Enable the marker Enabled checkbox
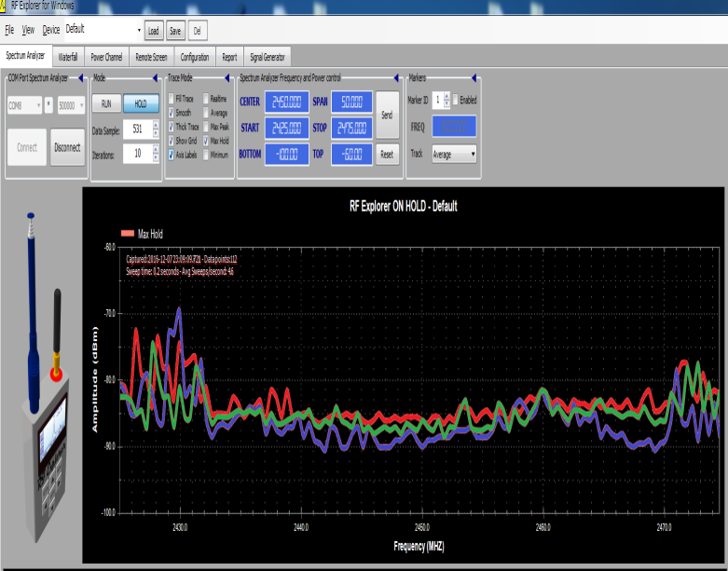The image size is (728, 571). tap(456, 100)
